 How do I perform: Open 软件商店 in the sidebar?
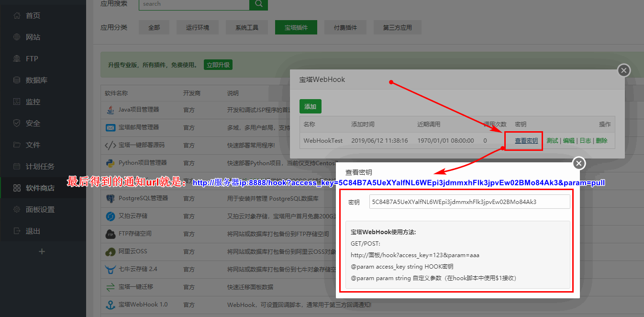click(x=40, y=188)
